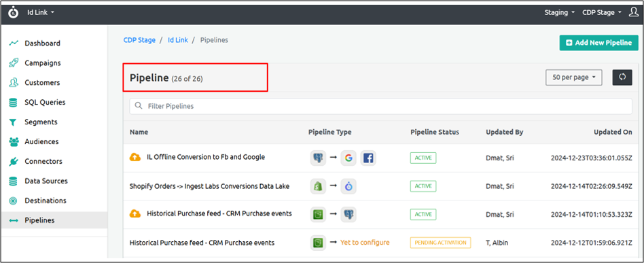
Task: Click timestamp 2024-12-14T02:26:09.549Z
Action: coord(592,186)
